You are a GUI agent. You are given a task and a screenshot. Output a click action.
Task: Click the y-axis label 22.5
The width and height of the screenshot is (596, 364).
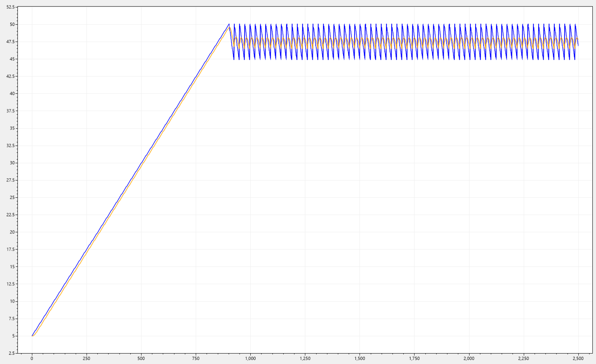pyautogui.click(x=10, y=215)
